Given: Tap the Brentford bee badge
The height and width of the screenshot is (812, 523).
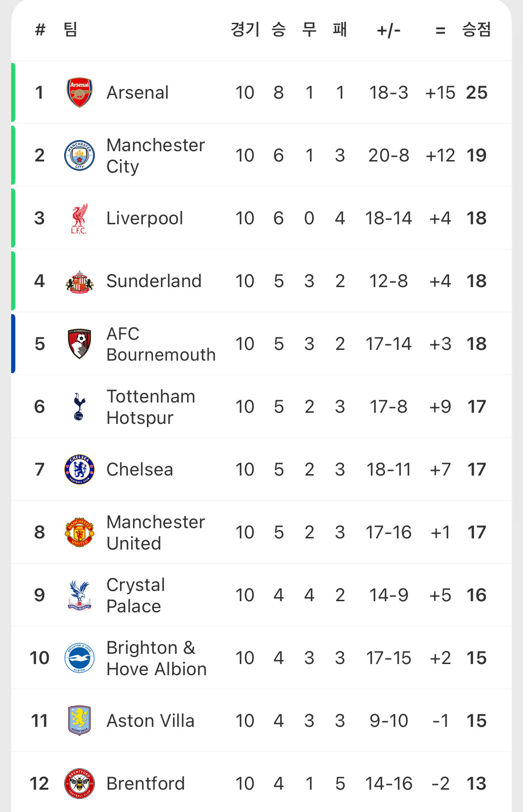Looking at the screenshot, I should point(79,784).
